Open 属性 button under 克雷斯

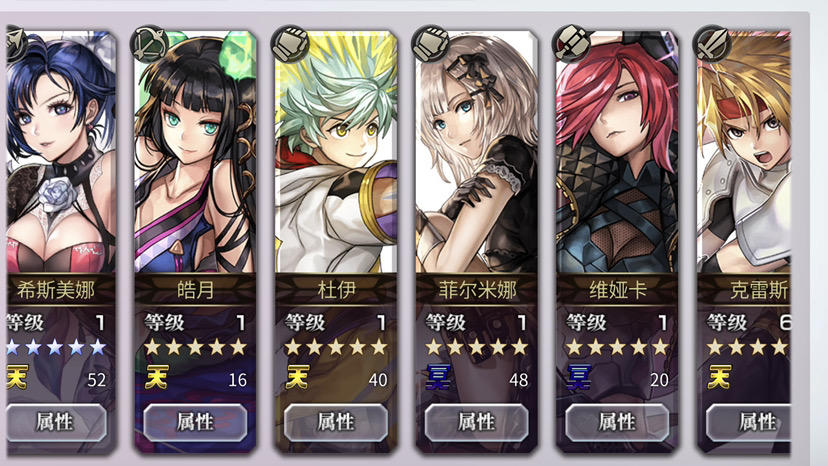749,422
